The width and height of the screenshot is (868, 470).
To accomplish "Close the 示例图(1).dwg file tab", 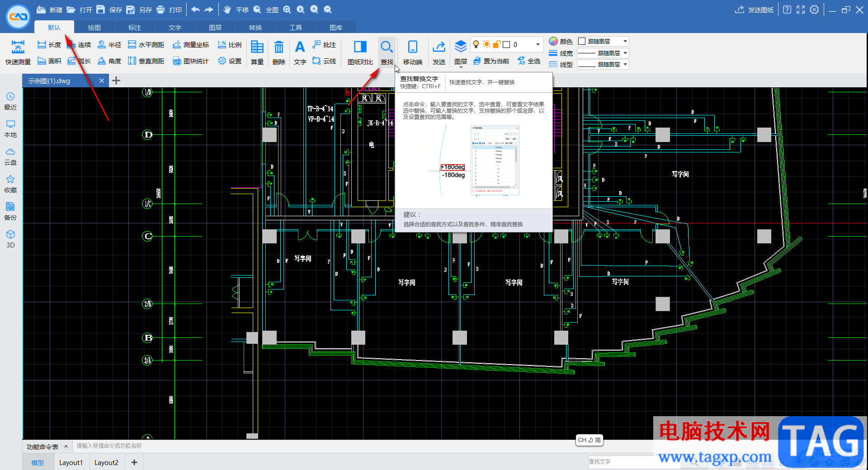I will pyautogui.click(x=102, y=81).
